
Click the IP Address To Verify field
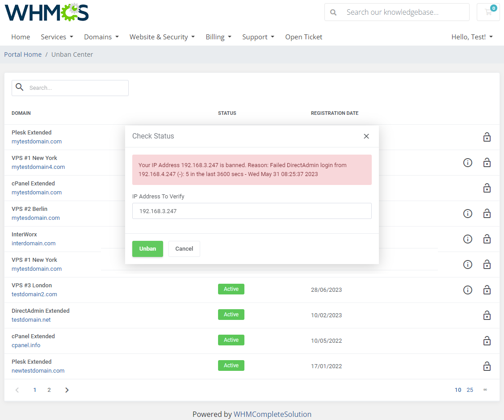pos(252,211)
